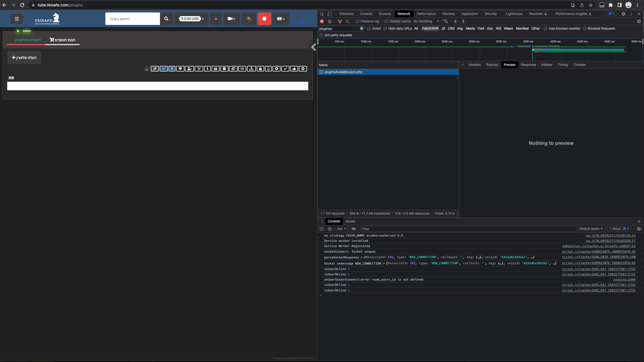Viewport: 644px width, 362px height.
Task: Open DevTools settings gear
Action: pyautogui.click(x=623, y=14)
